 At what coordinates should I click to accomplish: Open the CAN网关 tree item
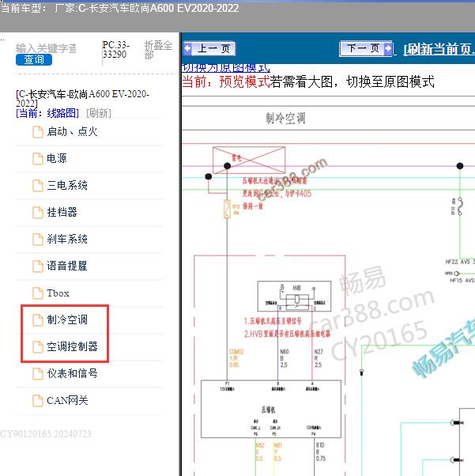point(67,400)
